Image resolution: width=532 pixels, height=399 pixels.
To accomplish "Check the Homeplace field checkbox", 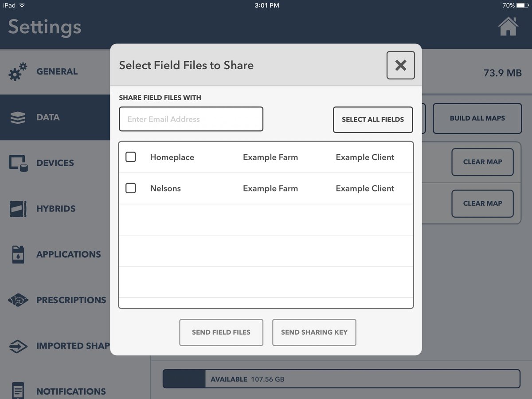I will pyautogui.click(x=131, y=156).
